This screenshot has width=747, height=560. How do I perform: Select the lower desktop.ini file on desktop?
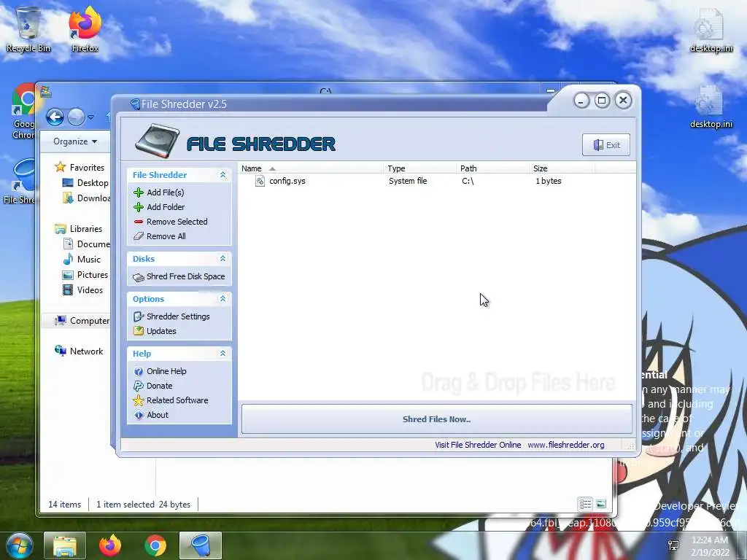pyautogui.click(x=711, y=106)
